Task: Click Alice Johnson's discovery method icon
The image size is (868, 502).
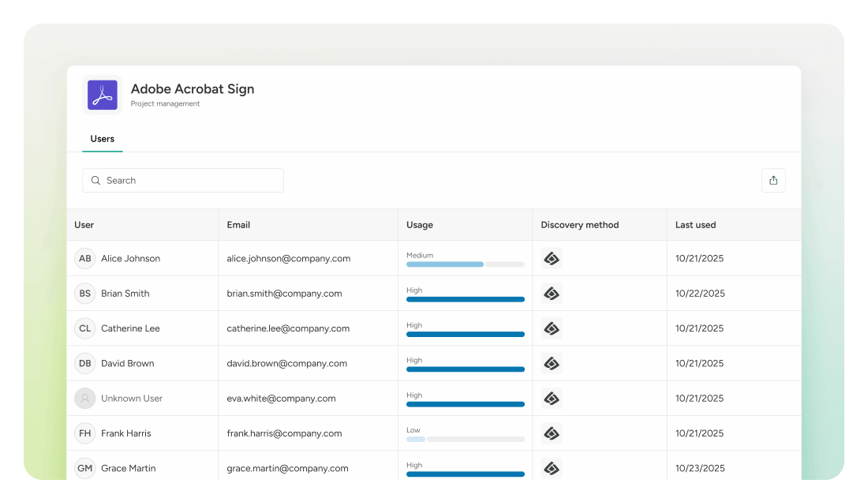Action: click(552, 259)
